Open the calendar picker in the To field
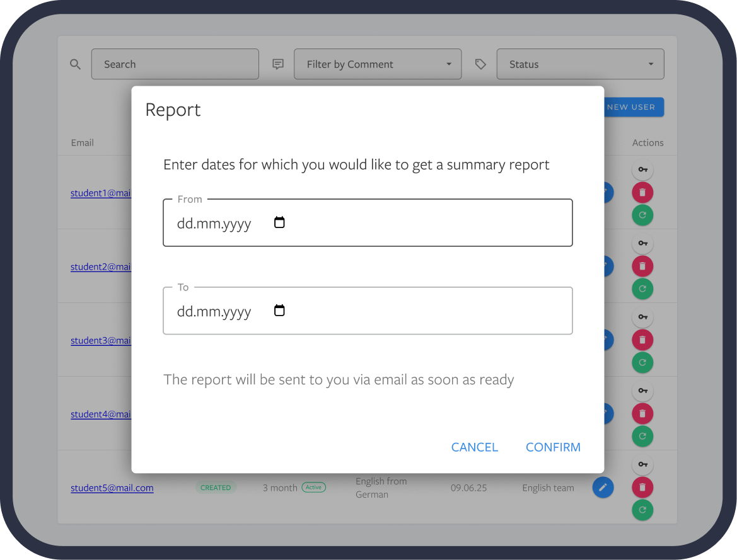 pos(279,310)
